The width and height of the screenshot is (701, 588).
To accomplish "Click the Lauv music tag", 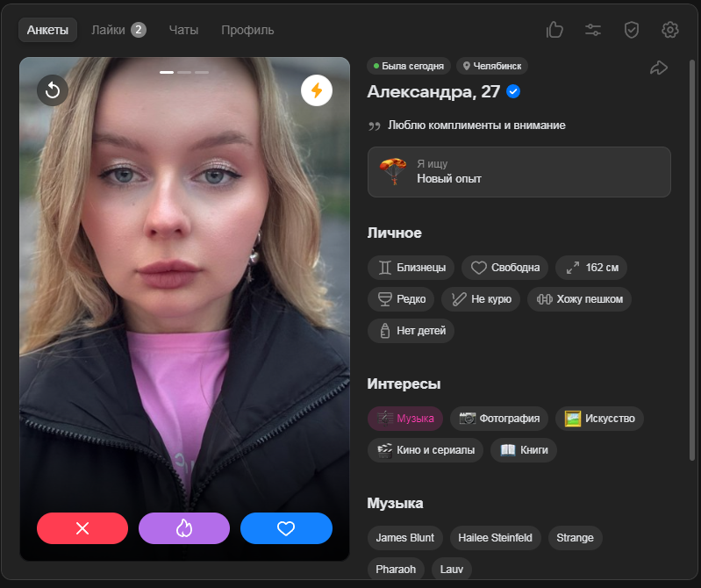I will click(x=452, y=569).
